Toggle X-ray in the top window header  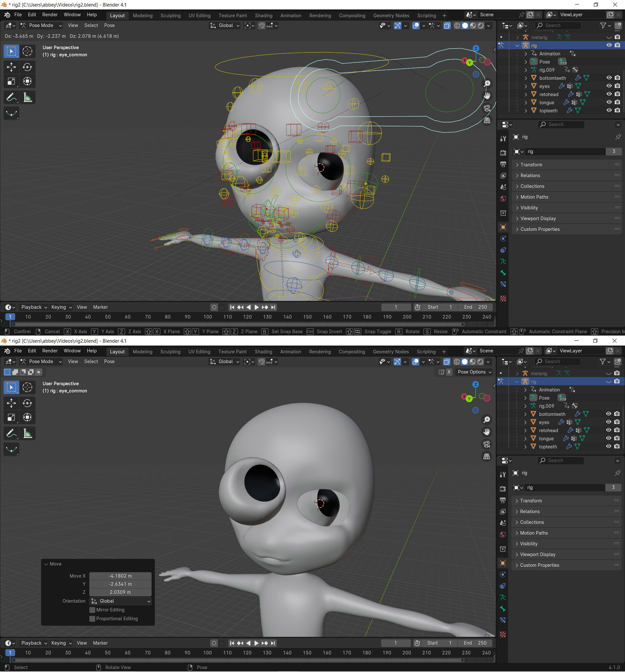(x=447, y=26)
